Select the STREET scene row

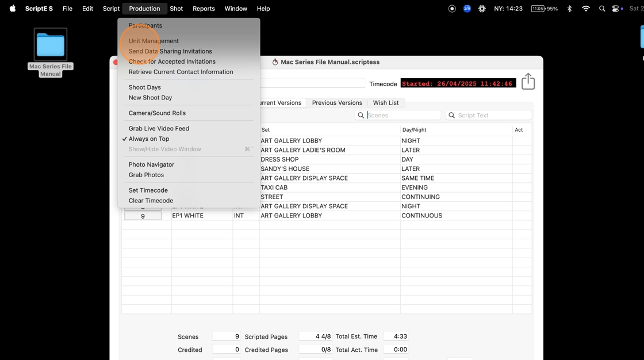click(x=330, y=197)
